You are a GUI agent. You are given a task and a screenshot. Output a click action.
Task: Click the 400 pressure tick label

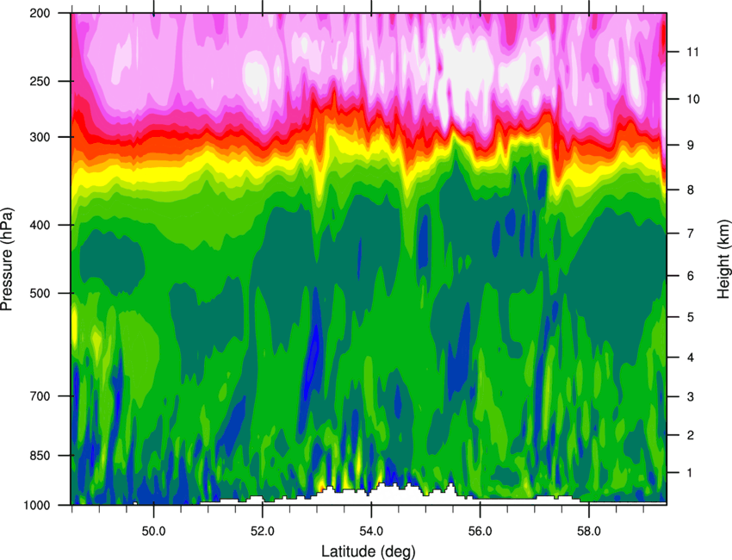40,225
